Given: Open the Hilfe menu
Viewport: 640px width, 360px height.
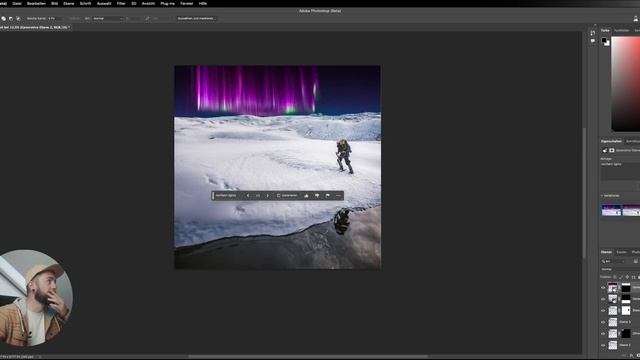Looking at the screenshot, I should [x=203, y=3].
